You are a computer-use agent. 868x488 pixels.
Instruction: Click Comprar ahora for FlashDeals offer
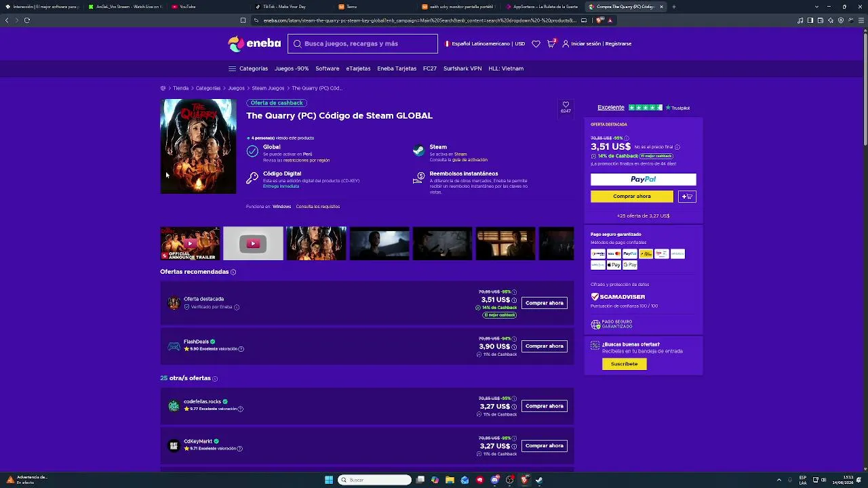[x=545, y=346]
